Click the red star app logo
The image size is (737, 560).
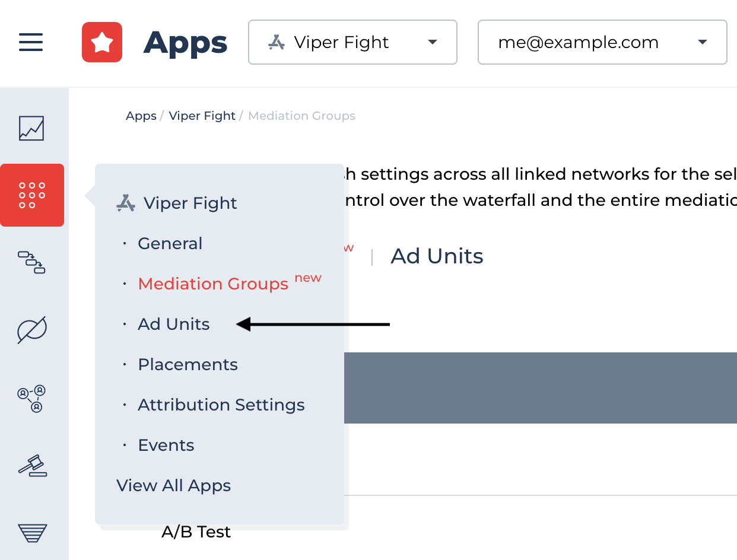[102, 42]
